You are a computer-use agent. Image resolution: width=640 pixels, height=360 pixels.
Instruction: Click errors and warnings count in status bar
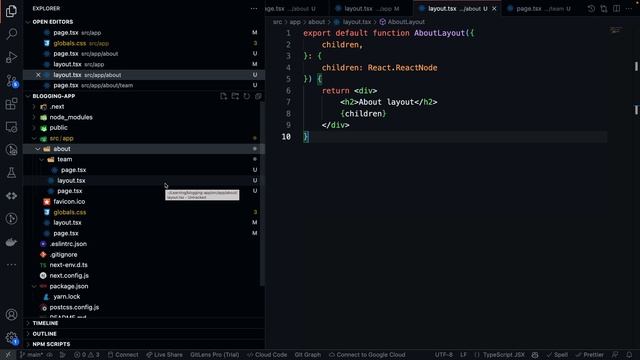click(x=87, y=355)
